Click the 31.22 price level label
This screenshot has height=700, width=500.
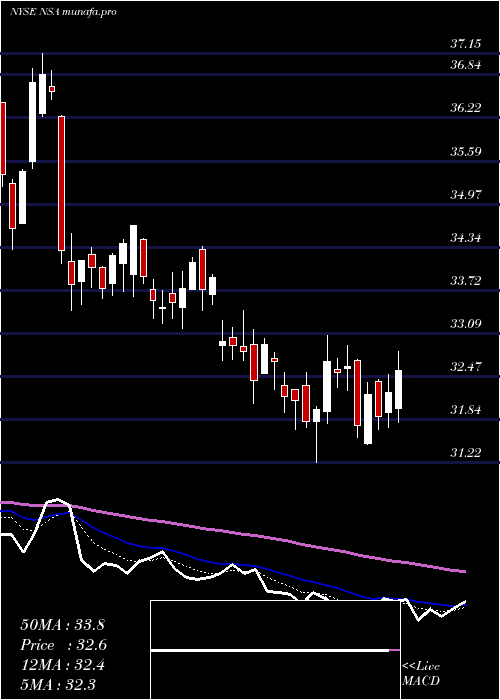tap(466, 453)
